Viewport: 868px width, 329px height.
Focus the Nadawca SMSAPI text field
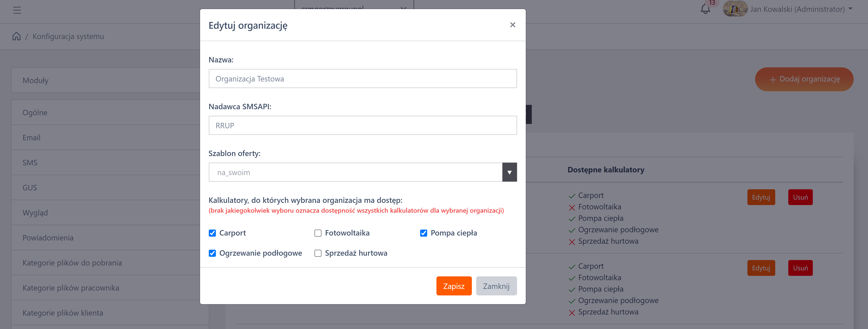pos(363,126)
